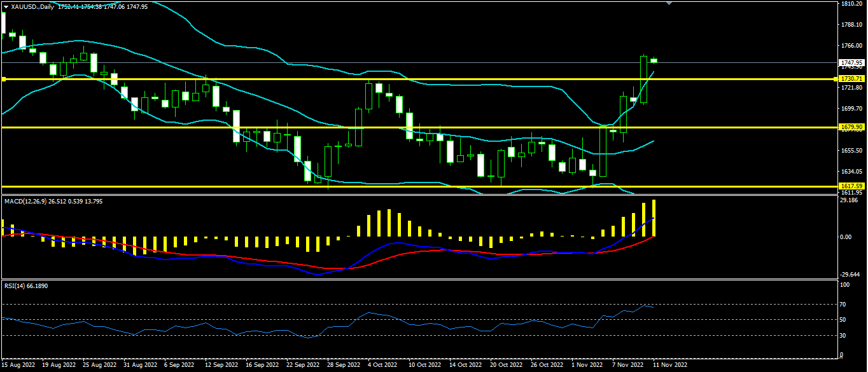Select the 1730.71 yellow horizontal line handle
Viewport: 868px width, 372px height.
click(x=3, y=79)
